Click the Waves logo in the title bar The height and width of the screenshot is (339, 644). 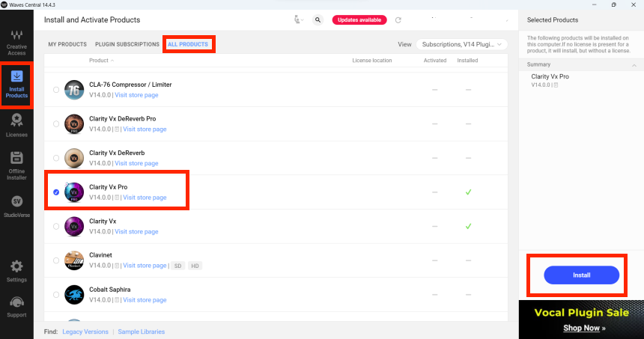click(x=4, y=4)
